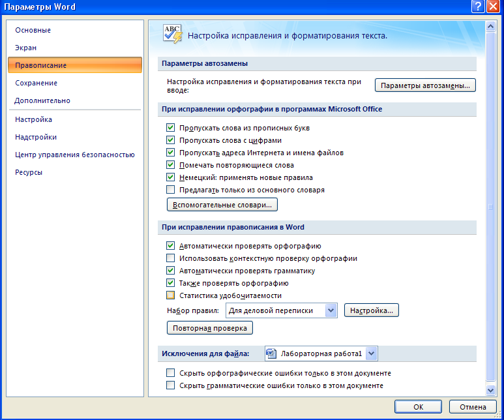
Task: Click the Word document icon beside Лабораторная работа1
Action: (271, 353)
